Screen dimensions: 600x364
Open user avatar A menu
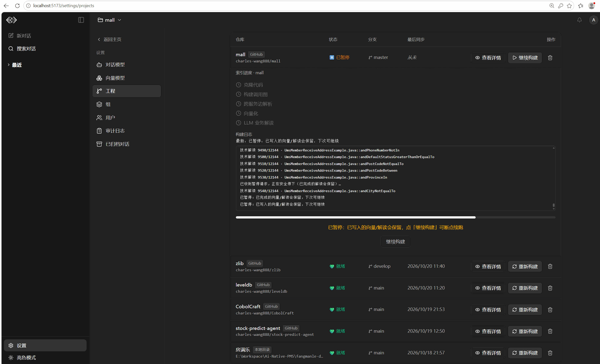point(593,20)
